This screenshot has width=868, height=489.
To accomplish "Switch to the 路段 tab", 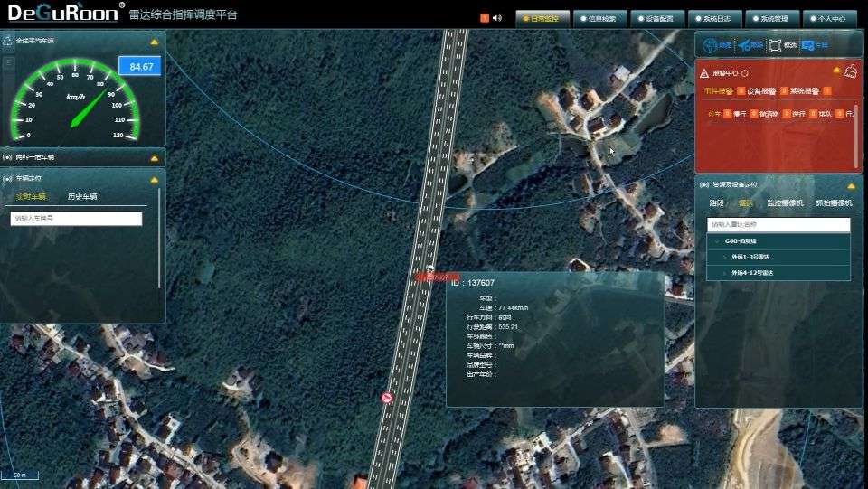I will coord(716,203).
